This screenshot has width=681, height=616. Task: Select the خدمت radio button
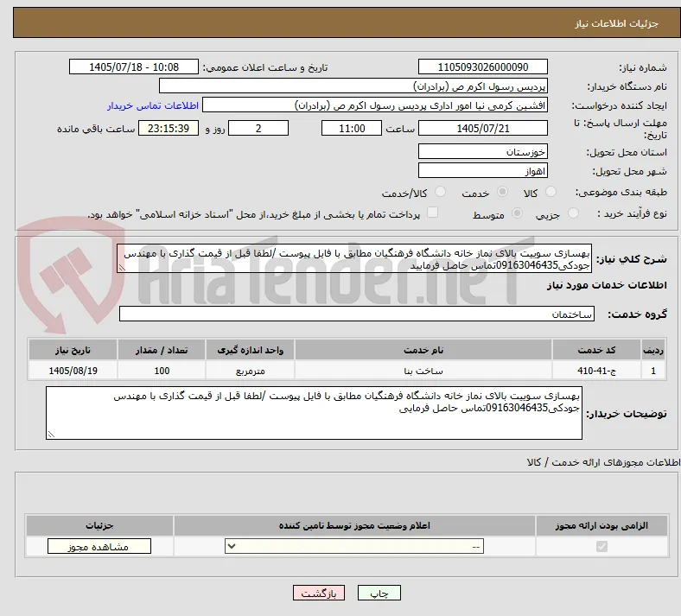502,192
